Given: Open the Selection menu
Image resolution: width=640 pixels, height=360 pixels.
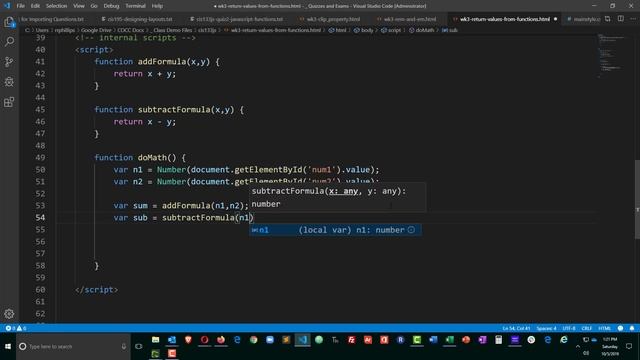Looking at the screenshot, I should click(x=56, y=6).
